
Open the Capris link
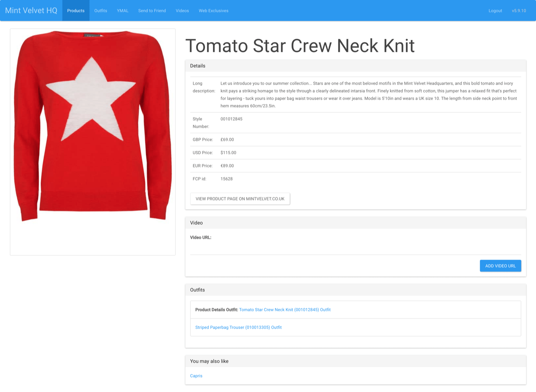pos(196,376)
